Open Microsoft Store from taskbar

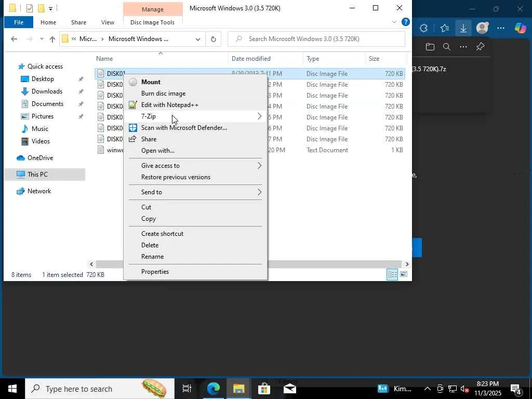tap(264, 389)
